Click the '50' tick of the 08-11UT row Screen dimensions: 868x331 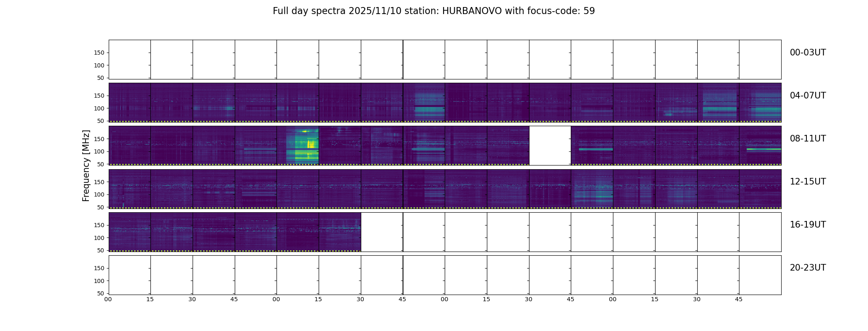tap(101, 164)
